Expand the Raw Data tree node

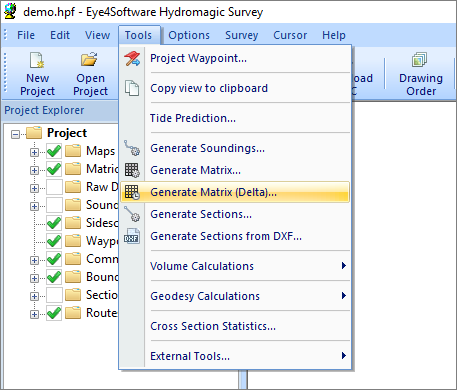pyautogui.click(x=34, y=188)
